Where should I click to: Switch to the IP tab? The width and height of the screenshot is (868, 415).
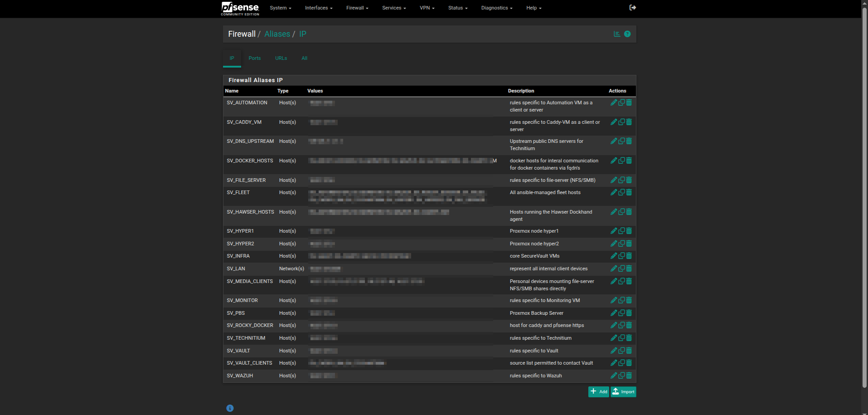click(232, 58)
